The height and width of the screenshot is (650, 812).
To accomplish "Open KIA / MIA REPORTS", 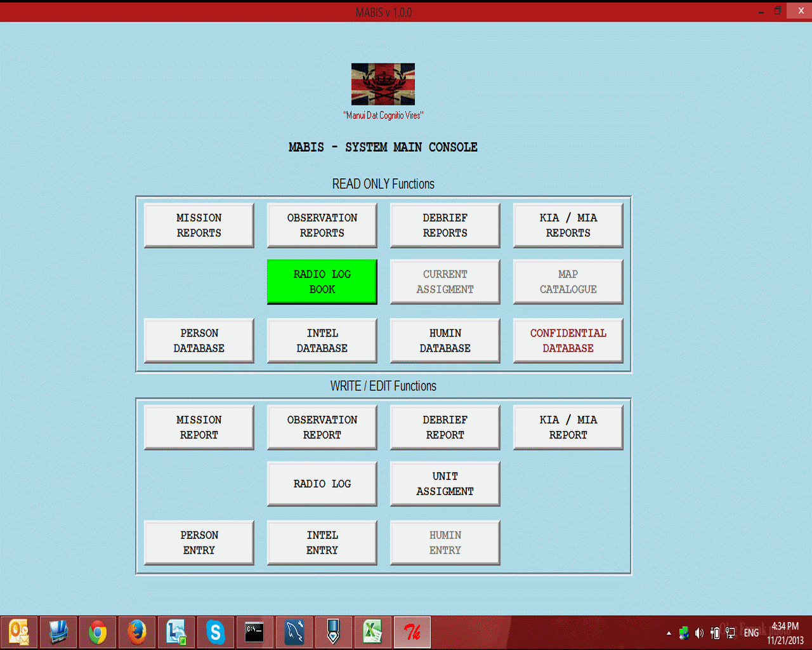I will 568,225.
